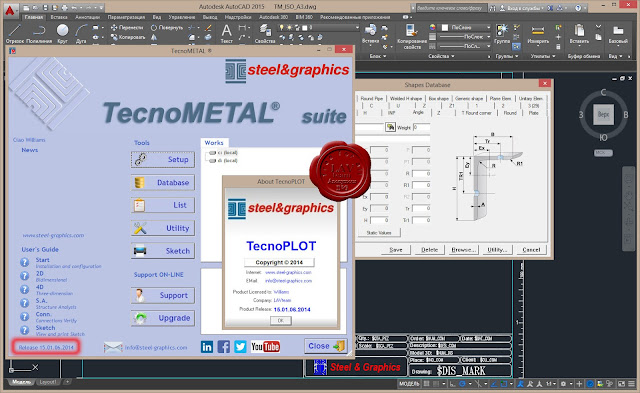Click the List button in TecnoMETAL
Viewport: 640px width, 393px height.
(x=163, y=205)
